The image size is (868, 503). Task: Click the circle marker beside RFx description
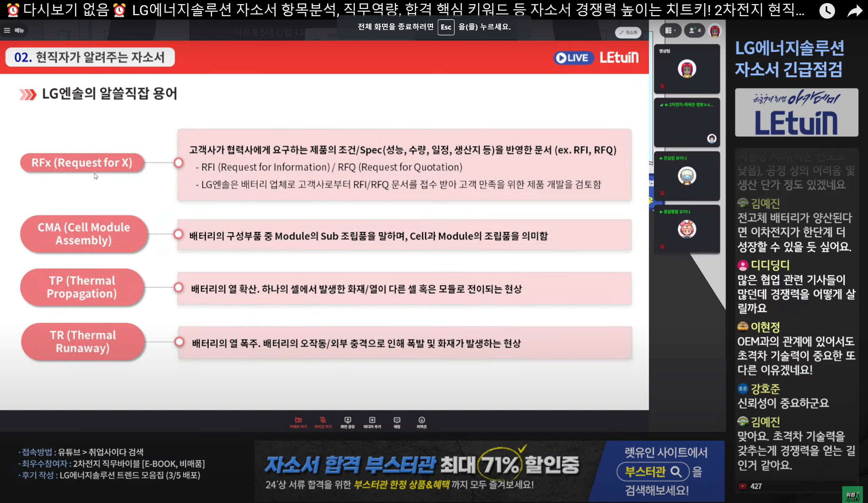click(x=178, y=163)
